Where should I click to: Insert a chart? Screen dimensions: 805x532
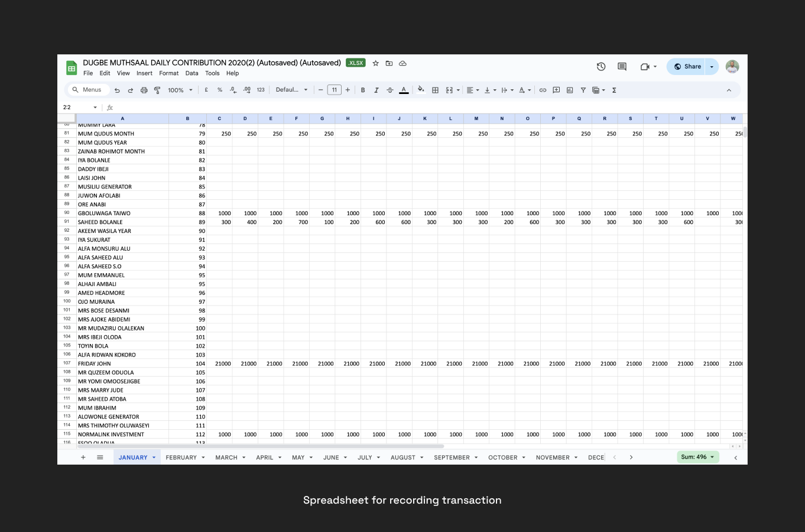click(570, 90)
